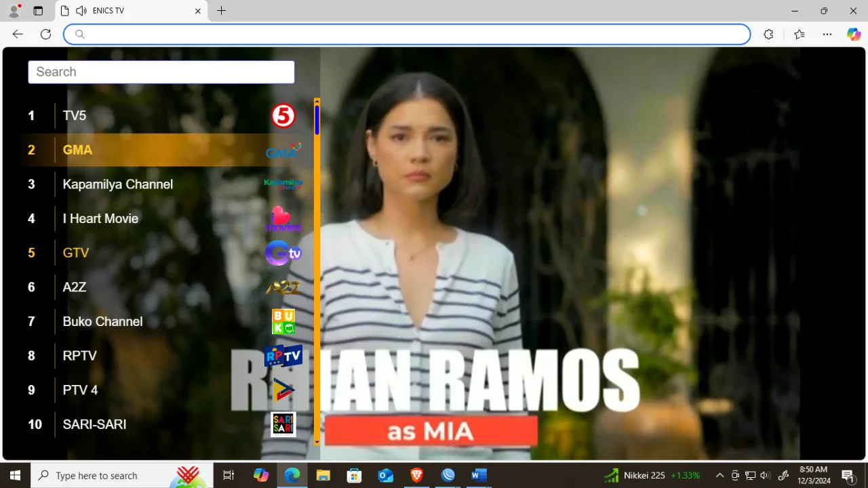Open Task View
The height and width of the screenshot is (488, 868).
point(229,475)
